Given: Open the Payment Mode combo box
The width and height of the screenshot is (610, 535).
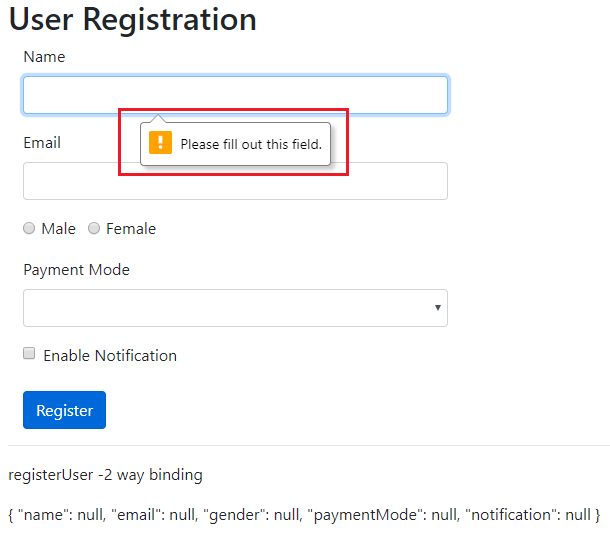Looking at the screenshot, I should (235, 308).
